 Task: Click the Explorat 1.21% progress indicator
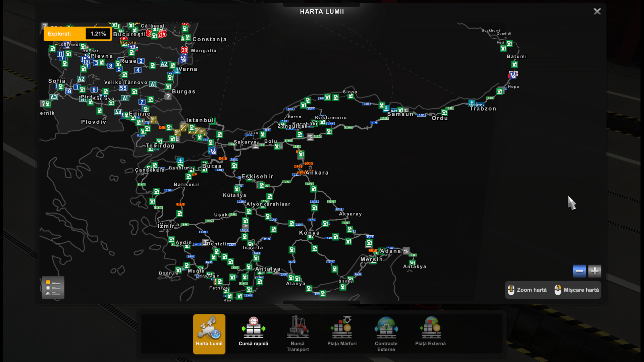point(77,34)
